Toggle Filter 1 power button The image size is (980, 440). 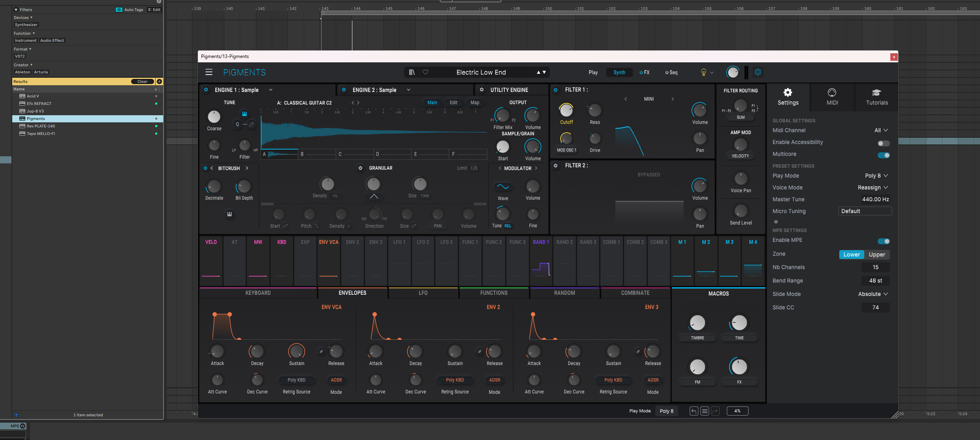[x=556, y=90]
